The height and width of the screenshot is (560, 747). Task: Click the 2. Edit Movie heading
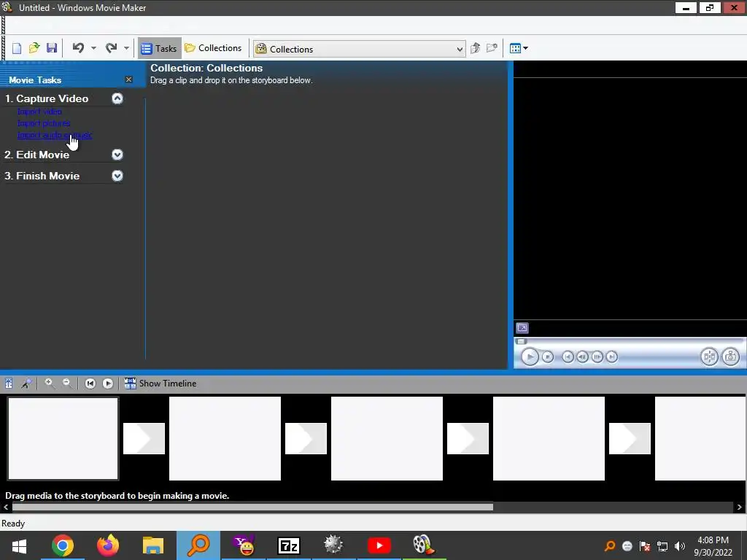coord(37,155)
